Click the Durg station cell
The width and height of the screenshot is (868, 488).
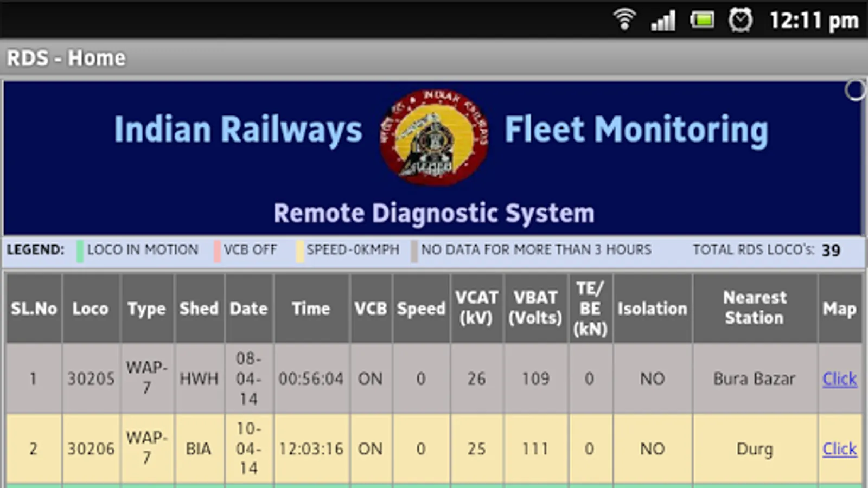[755, 448]
